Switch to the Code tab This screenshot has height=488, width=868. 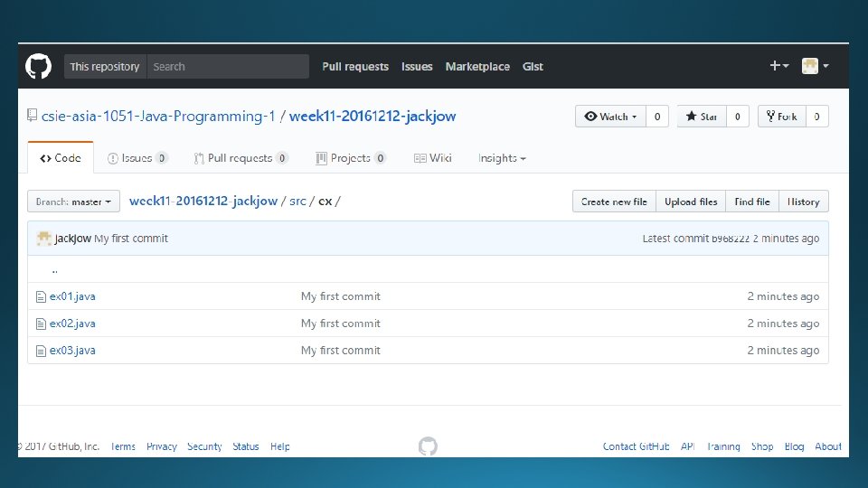click(61, 158)
